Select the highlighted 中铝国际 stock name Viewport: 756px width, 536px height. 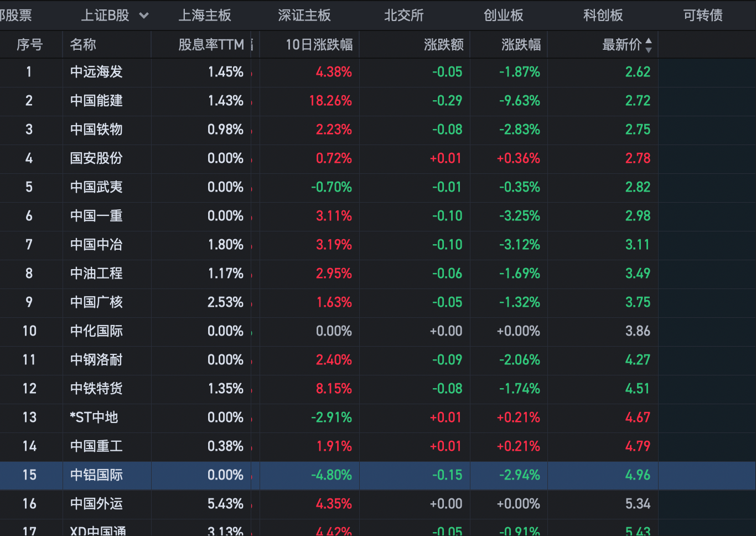(96, 475)
